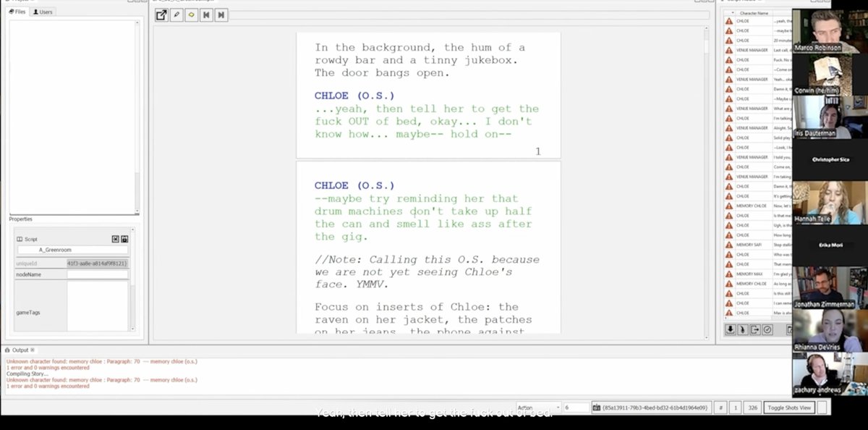Click the Character Name column header

(754, 13)
